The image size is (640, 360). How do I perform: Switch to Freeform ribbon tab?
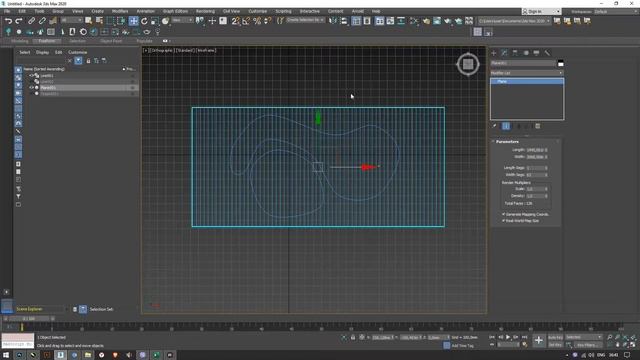click(47, 41)
